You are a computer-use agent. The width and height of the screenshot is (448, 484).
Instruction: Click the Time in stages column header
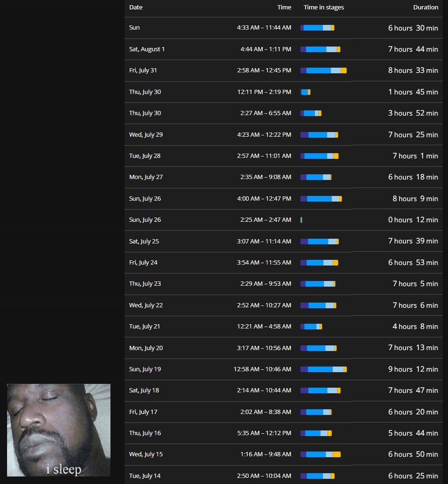pos(323,7)
